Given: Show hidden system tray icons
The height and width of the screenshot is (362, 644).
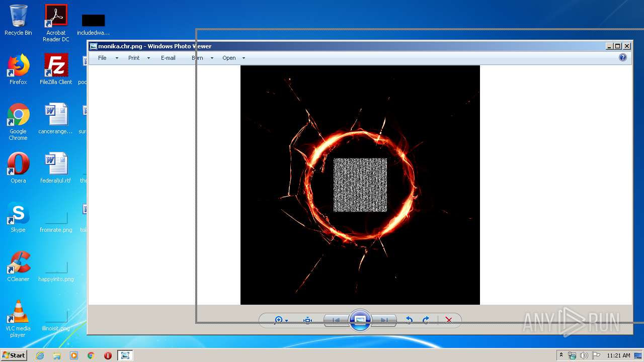Looking at the screenshot, I should [x=561, y=355].
